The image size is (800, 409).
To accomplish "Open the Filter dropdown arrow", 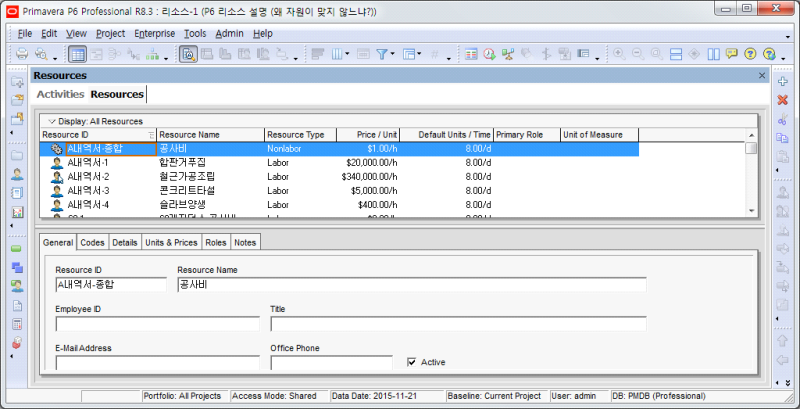I will coord(392,54).
